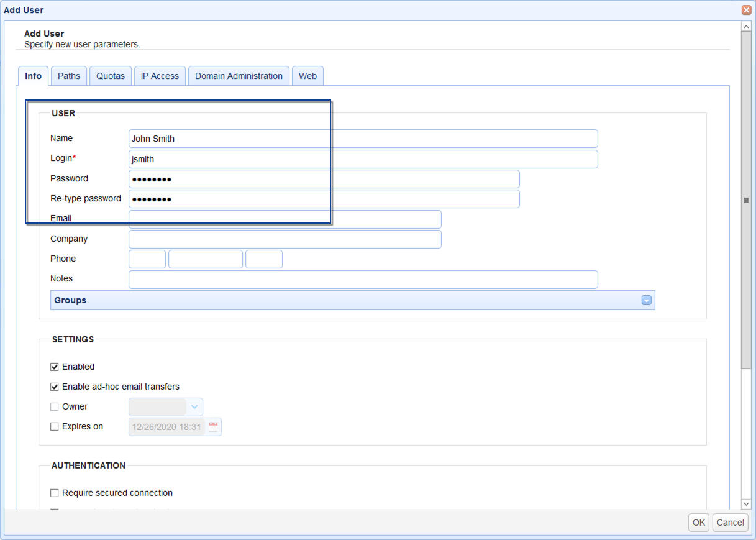The image size is (756, 540).
Task: Open the Owner dropdown list
Action: [194, 407]
